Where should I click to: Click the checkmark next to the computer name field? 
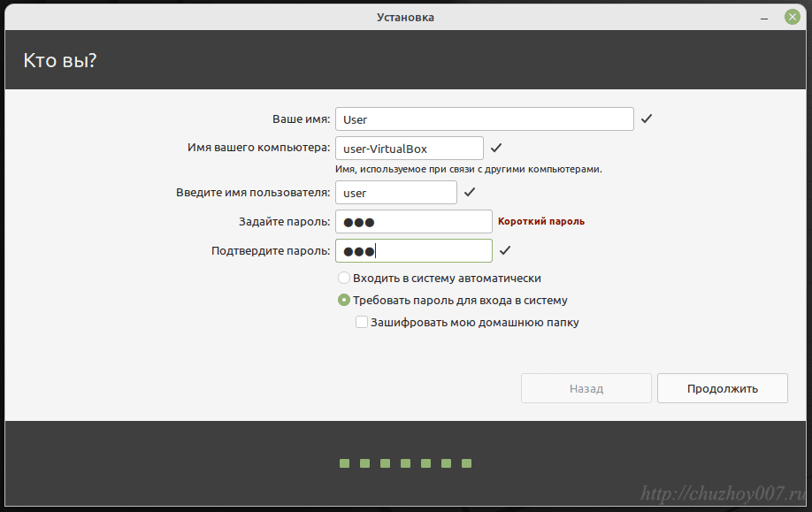496,148
